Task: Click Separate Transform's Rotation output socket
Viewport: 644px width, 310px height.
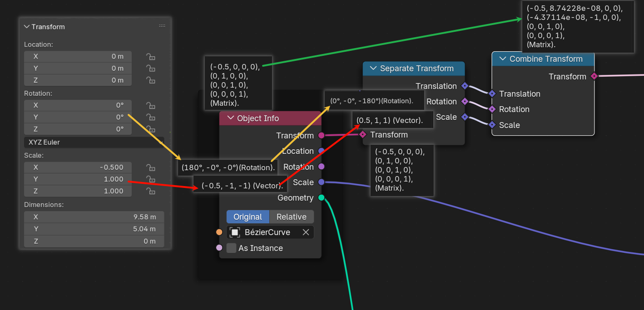Action: point(465,101)
